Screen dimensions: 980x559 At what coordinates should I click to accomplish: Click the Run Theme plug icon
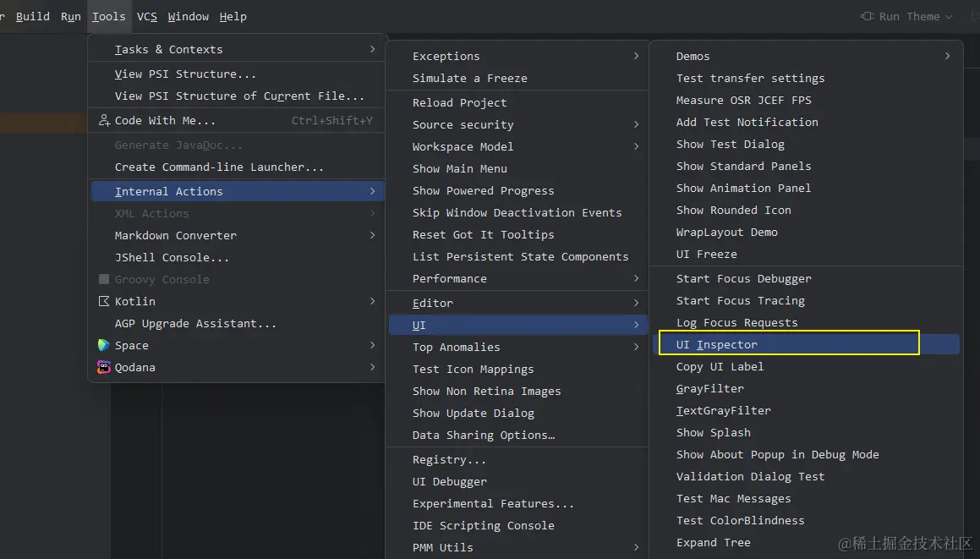[868, 16]
